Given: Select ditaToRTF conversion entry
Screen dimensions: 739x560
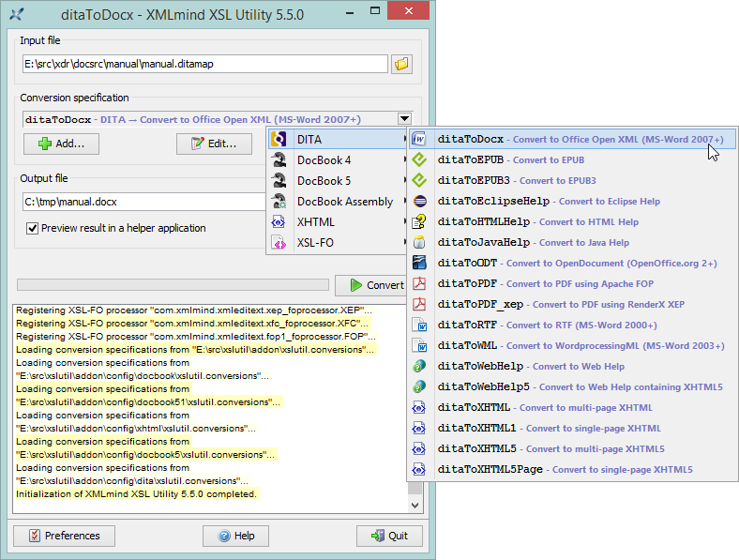Looking at the screenshot, I should point(572,325).
